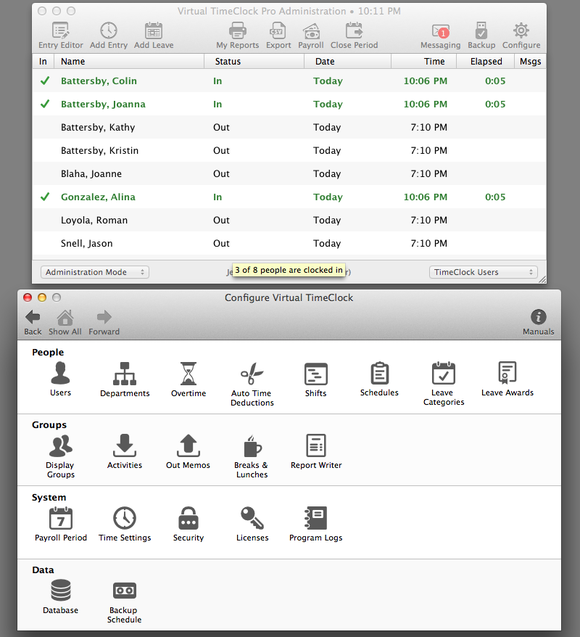The width and height of the screenshot is (580, 637).
Task: Sort by the Name column header
Action: pos(128,61)
